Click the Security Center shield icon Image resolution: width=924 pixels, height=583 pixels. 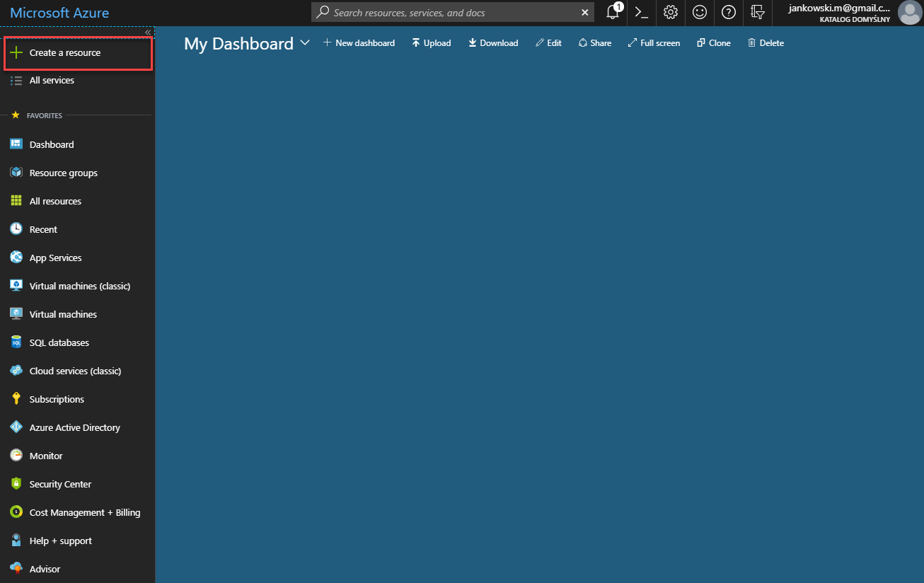coord(16,484)
